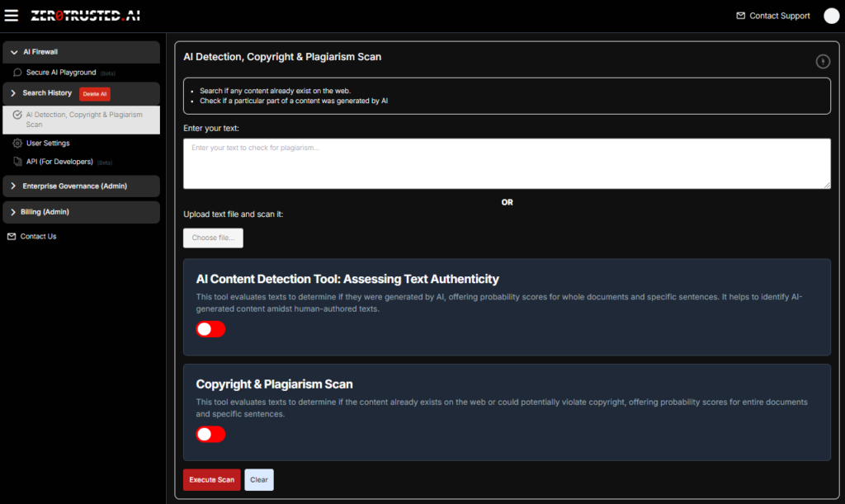This screenshot has width=845, height=504.
Task: Click the plagiarism text input area
Action: point(507,163)
